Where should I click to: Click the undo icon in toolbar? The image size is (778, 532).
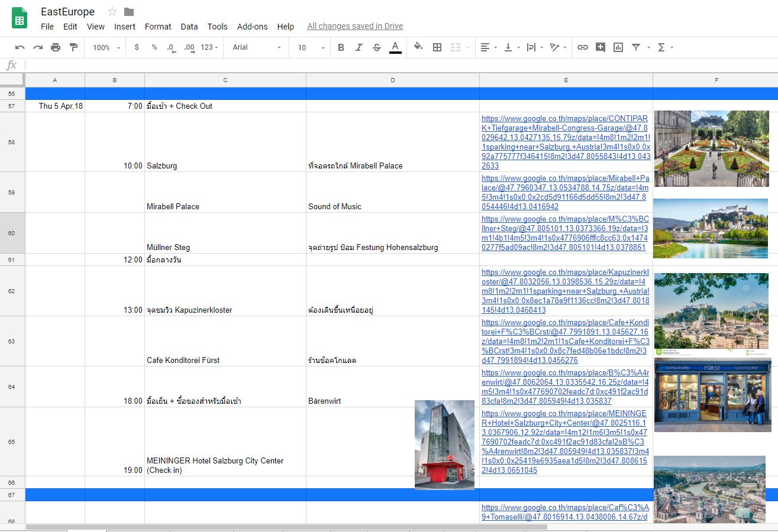coord(20,47)
